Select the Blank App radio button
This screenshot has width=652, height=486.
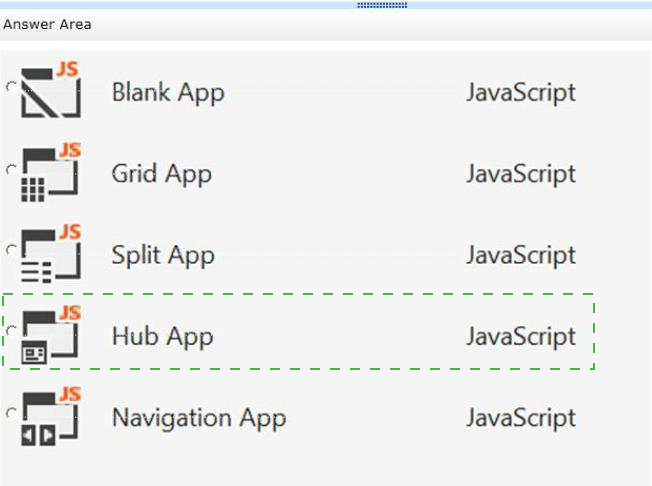12,87
